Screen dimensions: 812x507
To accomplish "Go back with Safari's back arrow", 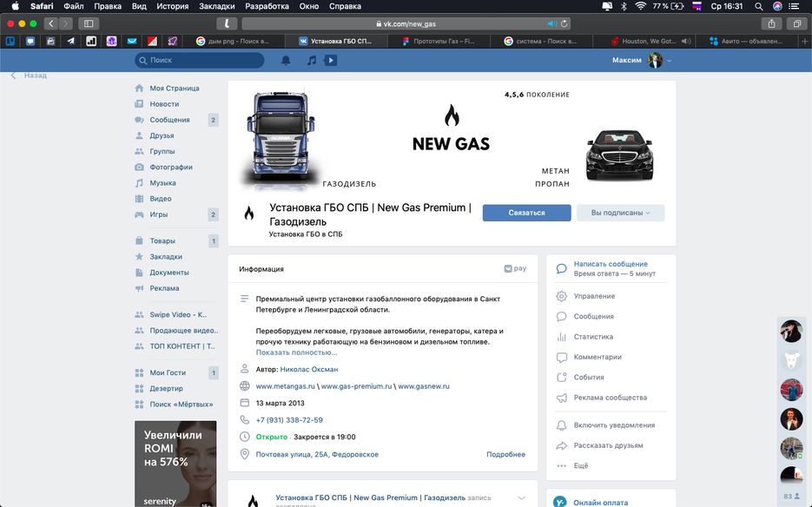I will [50, 23].
